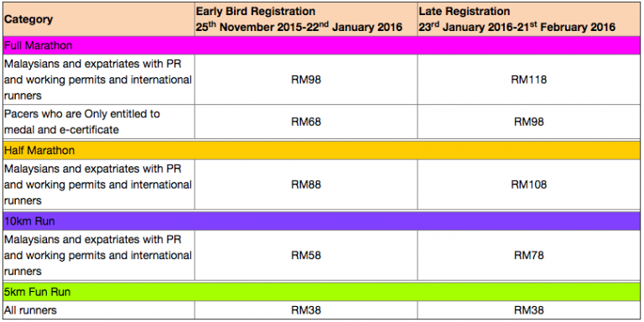
Task: Click the purple 10km Run section row
Action: pyautogui.click(x=322, y=221)
